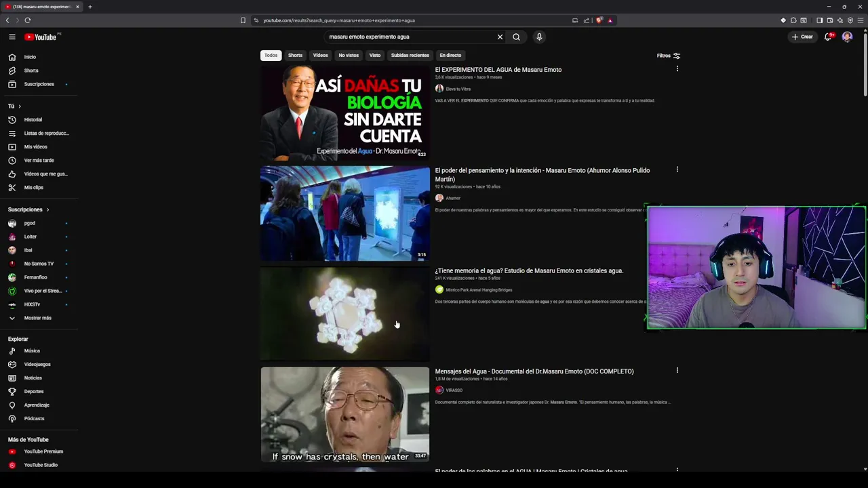The image size is (868, 488).
Task: Open the notifications bell
Action: 827,37
